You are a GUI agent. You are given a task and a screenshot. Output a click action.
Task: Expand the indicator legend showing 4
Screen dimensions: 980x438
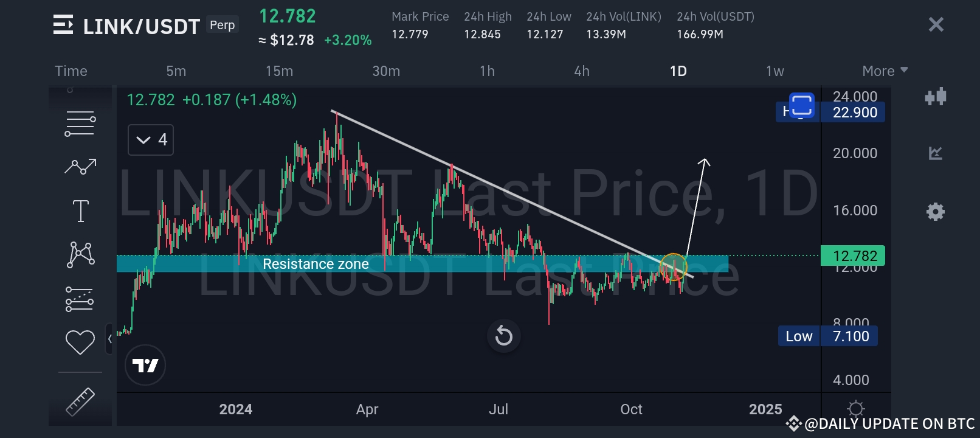[x=151, y=140]
